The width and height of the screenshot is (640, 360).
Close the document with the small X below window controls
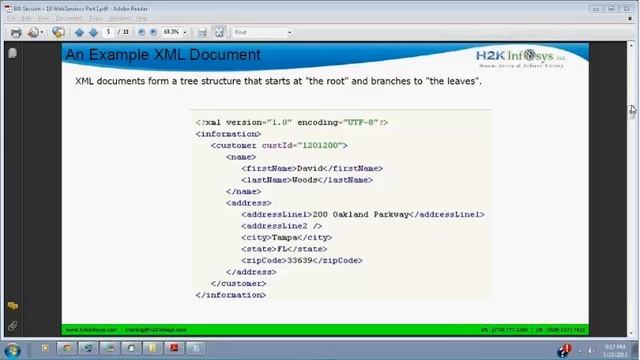coord(630,18)
